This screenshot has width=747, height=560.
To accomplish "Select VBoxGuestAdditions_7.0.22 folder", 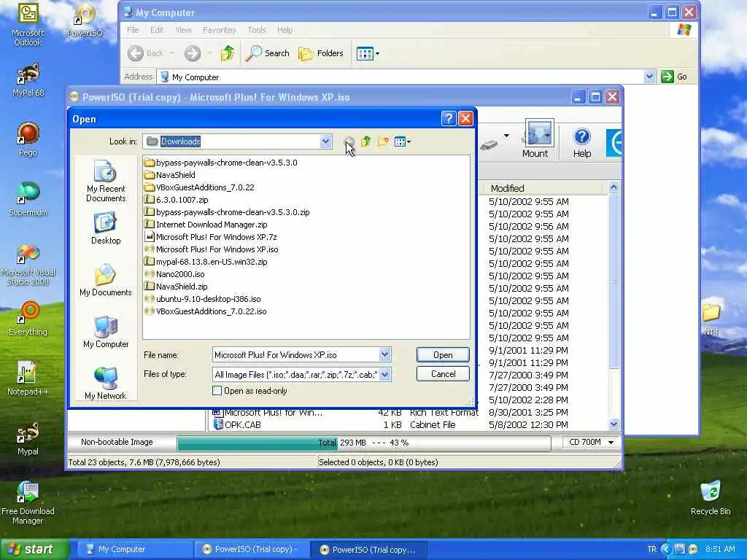I will click(200, 187).
